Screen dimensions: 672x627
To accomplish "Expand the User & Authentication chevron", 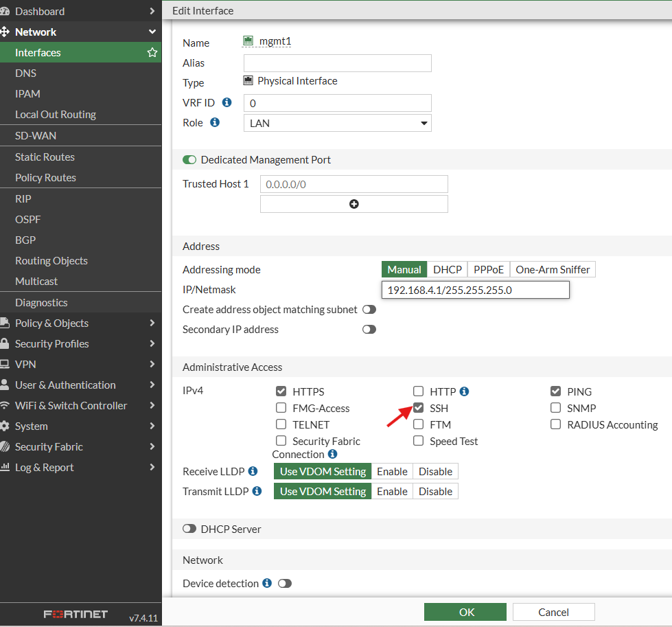I will pyautogui.click(x=152, y=385).
